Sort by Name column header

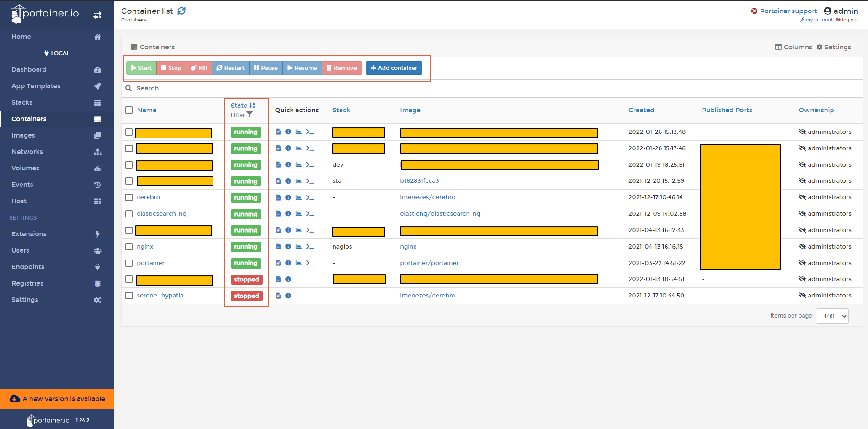point(147,110)
